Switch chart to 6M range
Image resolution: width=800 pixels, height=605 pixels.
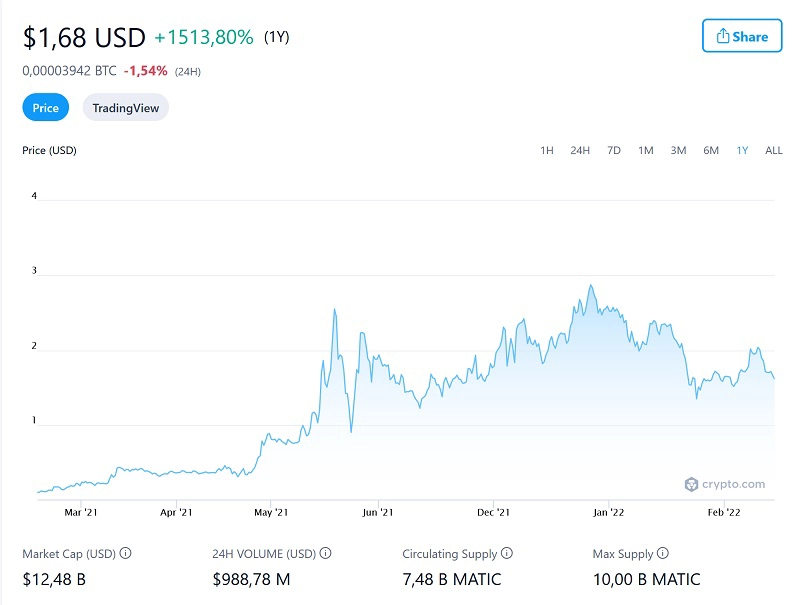coord(711,150)
